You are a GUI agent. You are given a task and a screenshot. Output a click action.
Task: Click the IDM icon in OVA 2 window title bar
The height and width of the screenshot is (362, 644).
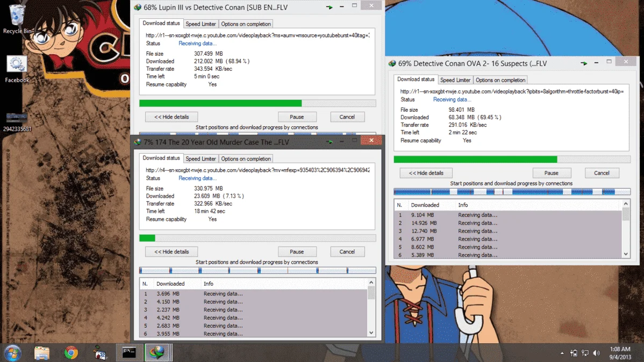(x=392, y=63)
